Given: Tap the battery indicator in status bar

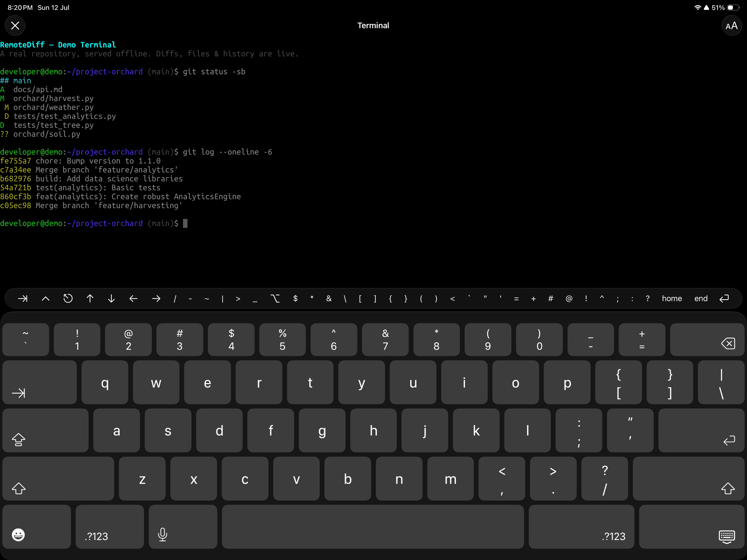Looking at the screenshot, I should 733,7.
